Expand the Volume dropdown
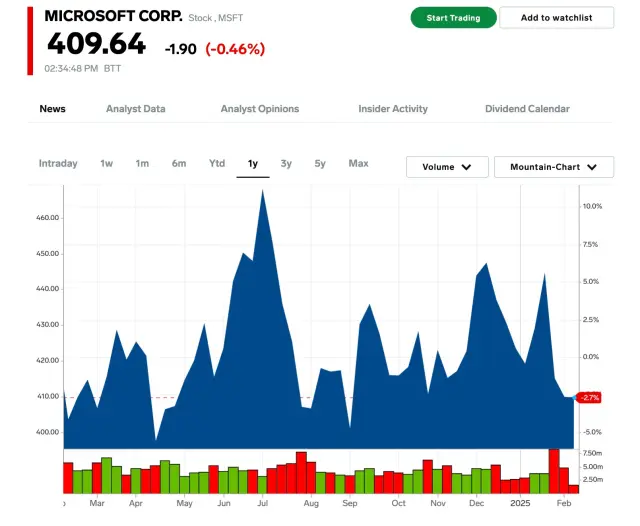 pos(447,167)
